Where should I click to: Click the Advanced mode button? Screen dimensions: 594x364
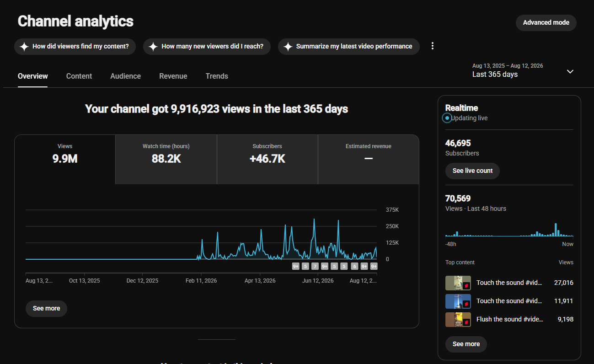[546, 22]
